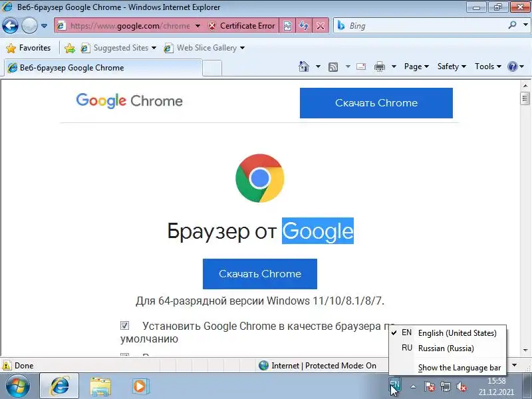
Task: Click the top Скачать Chrome button
Action: [x=376, y=103]
